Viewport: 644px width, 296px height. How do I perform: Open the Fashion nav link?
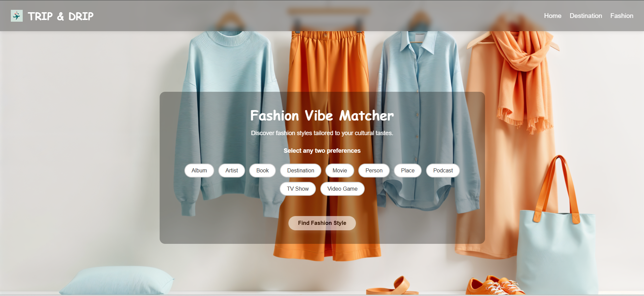[x=622, y=16]
